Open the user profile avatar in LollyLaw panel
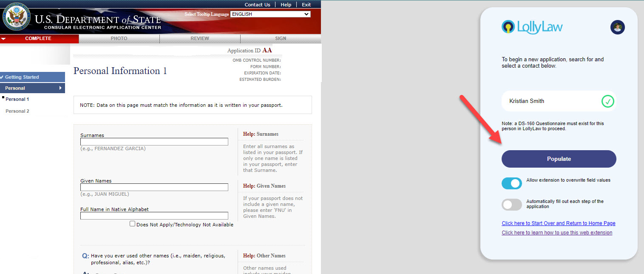The height and width of the screenshot is (274, 644). click(618, 27)
